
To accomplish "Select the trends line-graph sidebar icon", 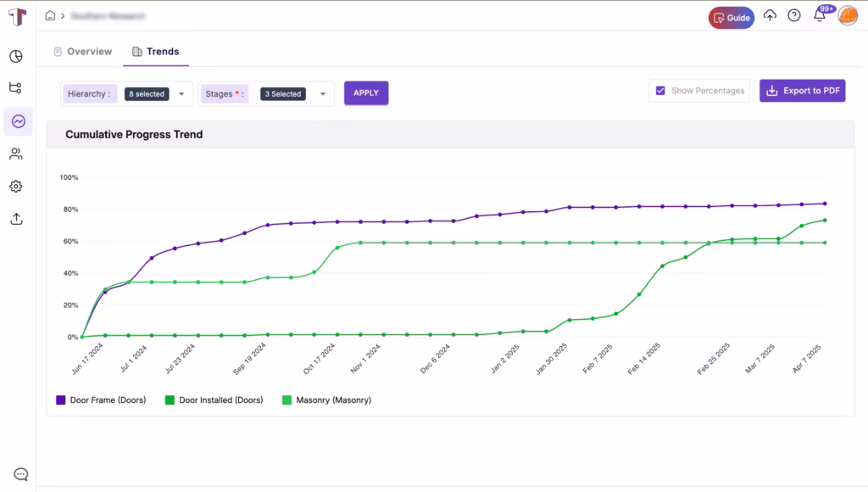I will pyautogui.click(x=19, y=121).
